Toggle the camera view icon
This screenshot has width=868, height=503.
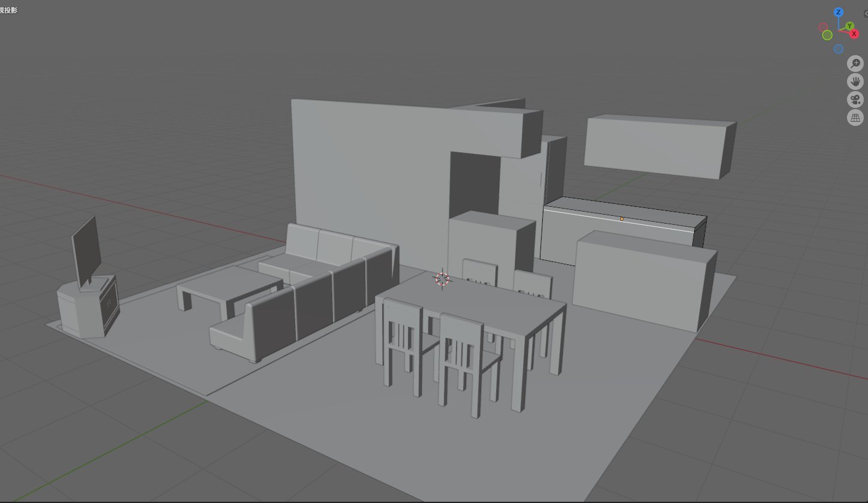tap(855, 100)
